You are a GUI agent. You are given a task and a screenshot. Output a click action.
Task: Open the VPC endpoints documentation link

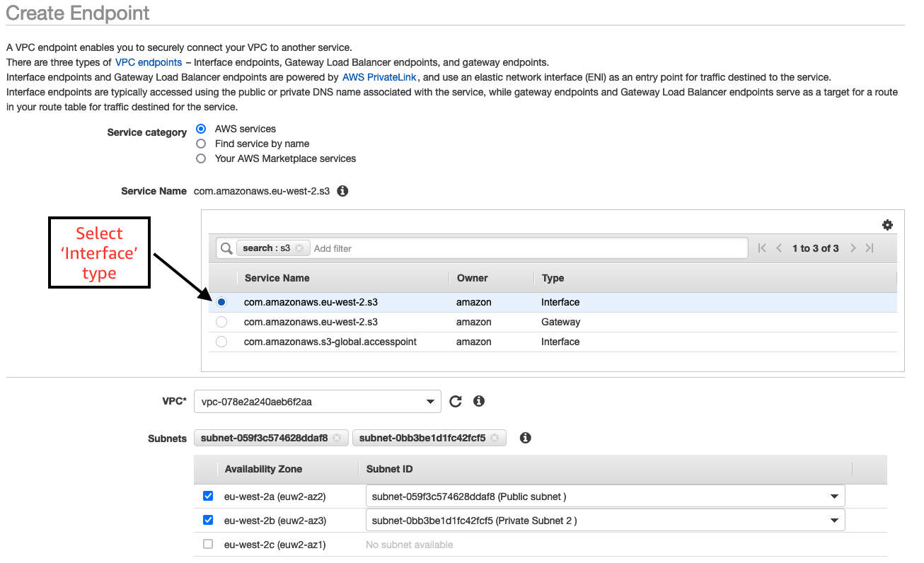pos(148,62)
